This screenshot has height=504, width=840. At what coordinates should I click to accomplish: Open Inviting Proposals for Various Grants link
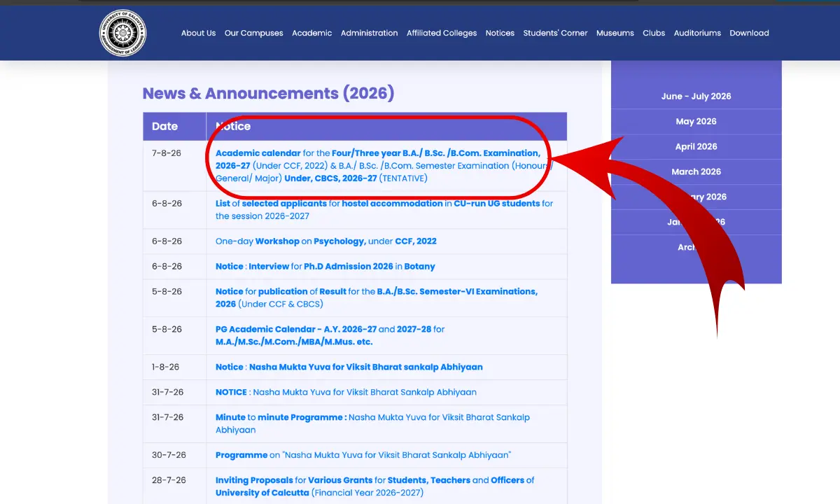[x=374, y=487]
